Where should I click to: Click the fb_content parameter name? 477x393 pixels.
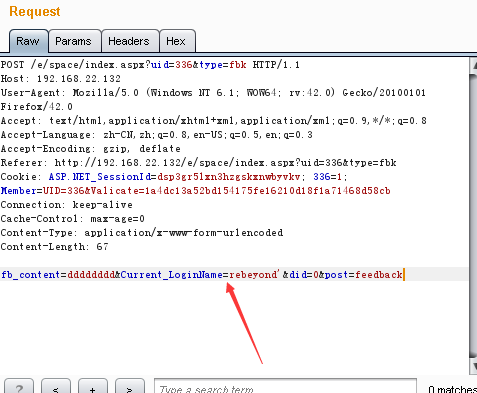pyautogui.click(x=31, y=275)
